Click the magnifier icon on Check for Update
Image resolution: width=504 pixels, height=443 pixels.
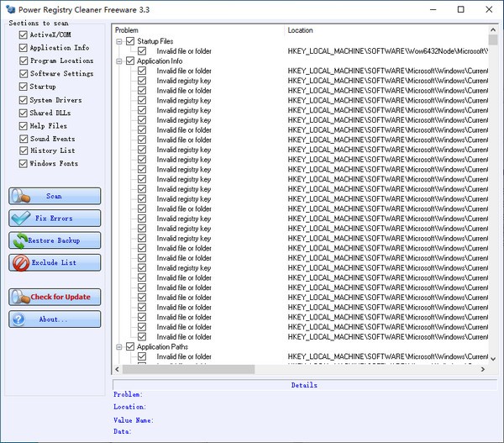tap(20, 297)
